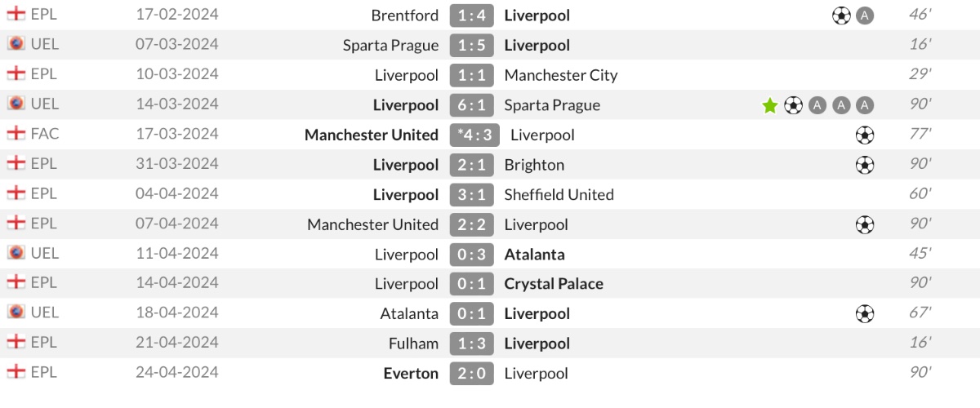Image resolution: width=980 pixels, height=408 pixels.
Task: Click the goal icon in Liverpool vs Brighton row
Action: click(865, 165)
